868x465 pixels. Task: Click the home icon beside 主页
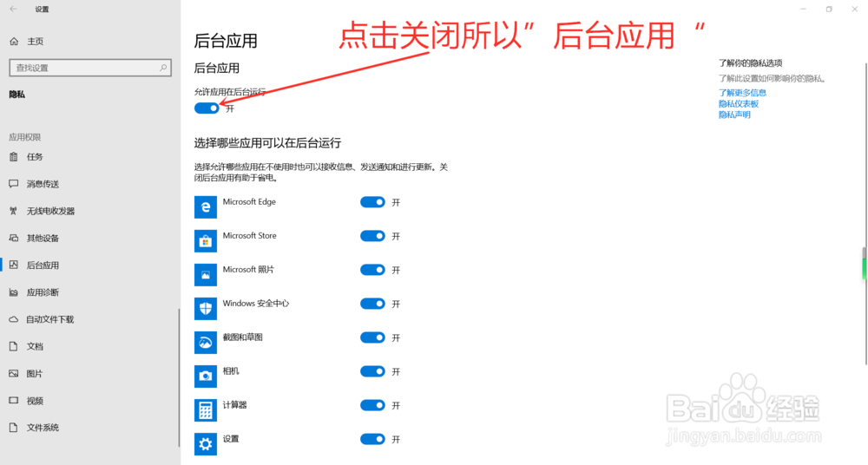pos(15,41)
